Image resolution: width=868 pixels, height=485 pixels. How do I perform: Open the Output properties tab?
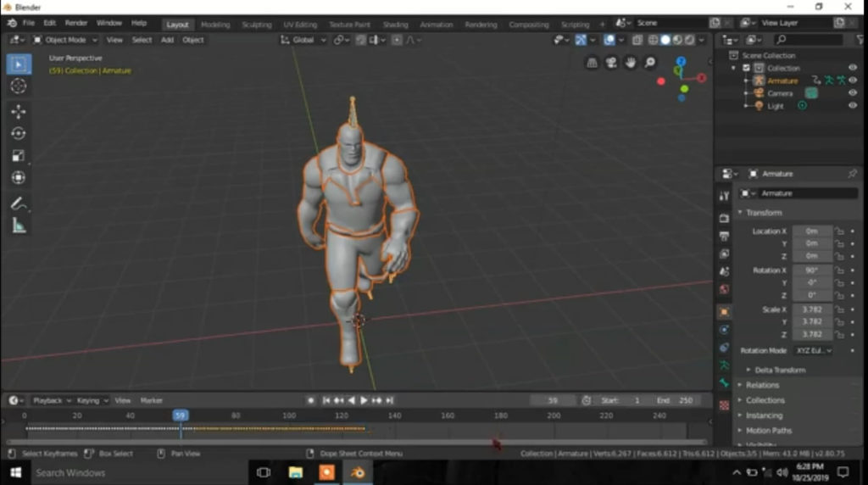pos(724,236)
